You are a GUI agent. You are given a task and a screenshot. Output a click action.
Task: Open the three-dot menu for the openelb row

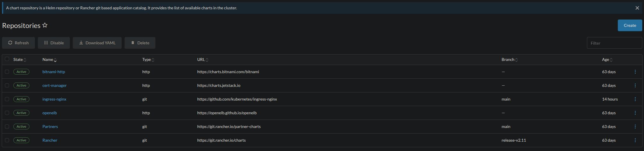click(x=635, y=113)
